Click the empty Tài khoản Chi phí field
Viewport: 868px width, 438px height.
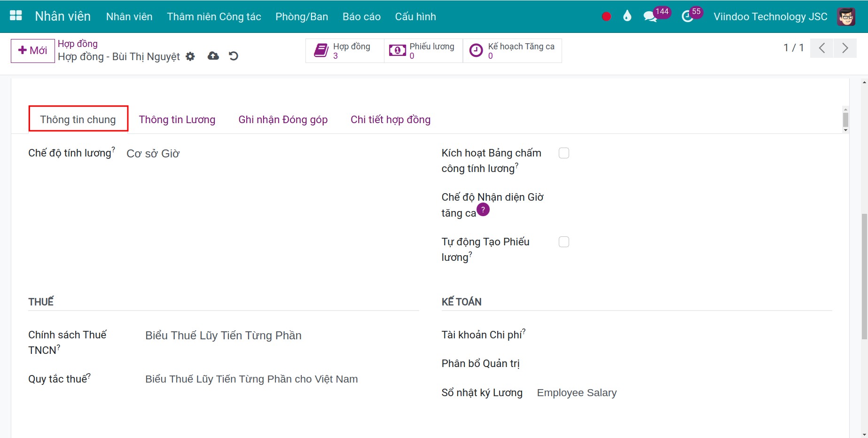tap(684, 335)
